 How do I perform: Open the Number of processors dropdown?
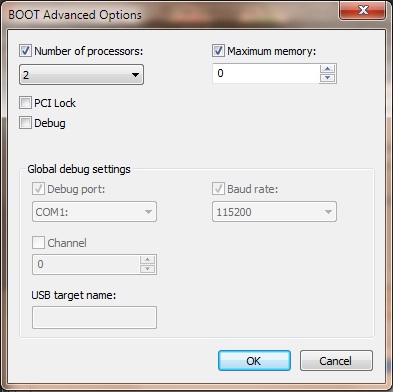coord(81,75)
